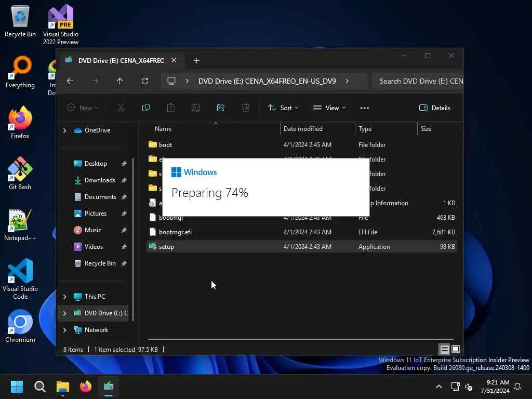The height and width of the screenshot is (399, 532).
Task: Open Windows Start menu
Action: [17, 387]
